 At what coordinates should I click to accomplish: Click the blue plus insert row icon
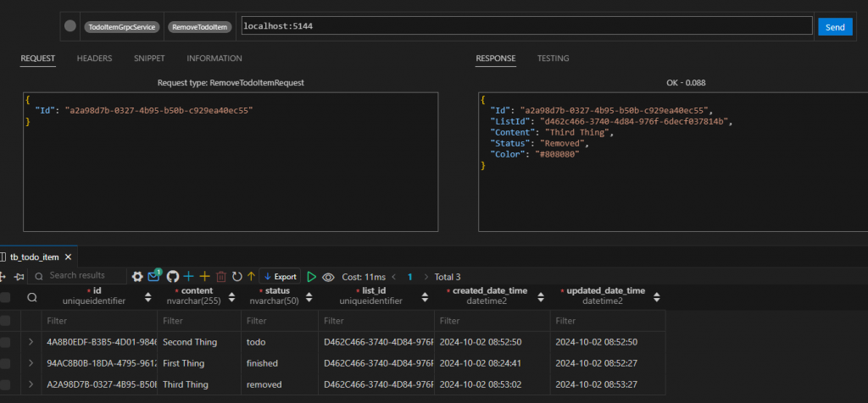pyautogui.click(x=189, y=277)
